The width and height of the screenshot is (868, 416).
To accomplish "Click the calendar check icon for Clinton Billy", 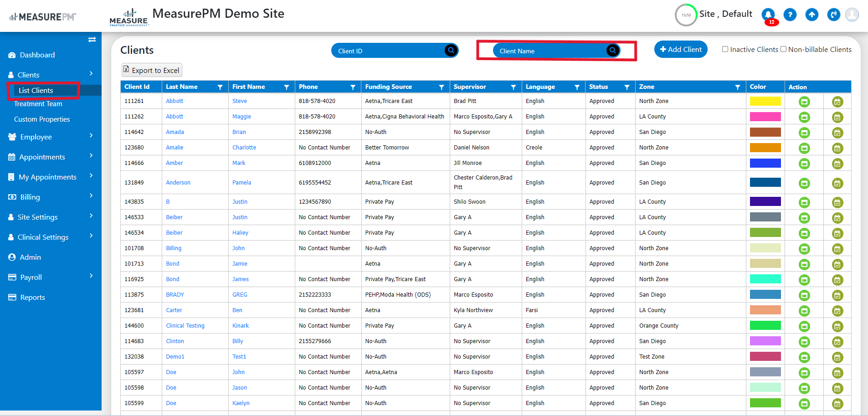I will coord(837,342).
